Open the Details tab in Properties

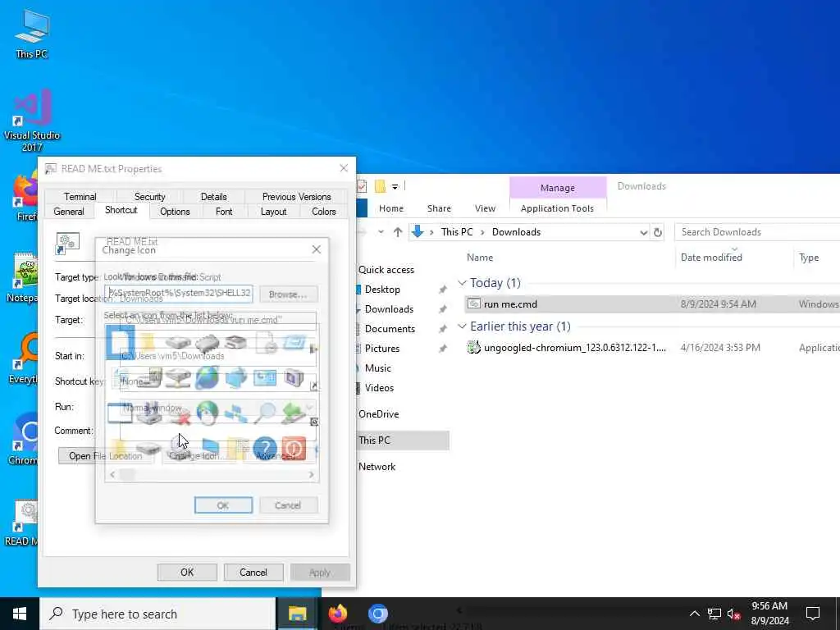(214, 197)
